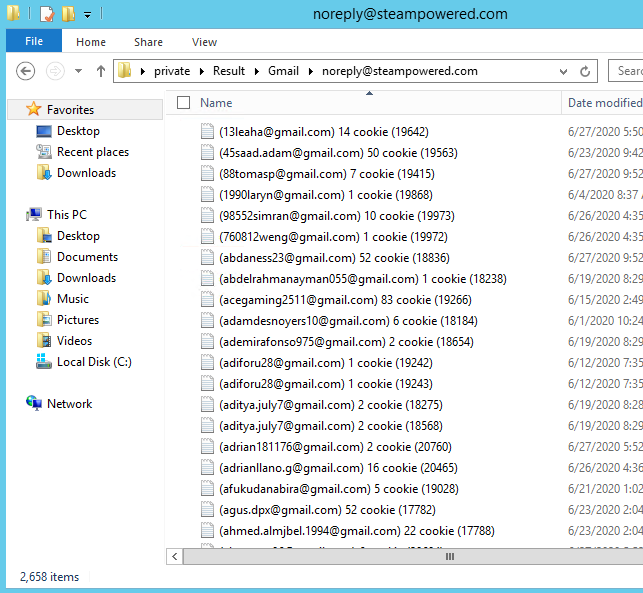This screenshot has width=643, height=593.
Task: Click the Recent places icon
Action: [x=43, y=152]
